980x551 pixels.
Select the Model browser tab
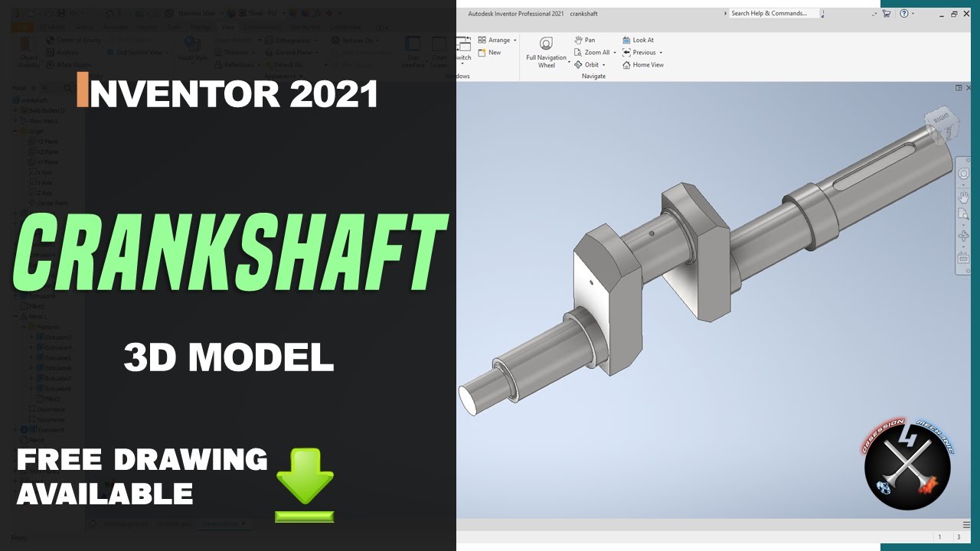click(x=20, y=88)
